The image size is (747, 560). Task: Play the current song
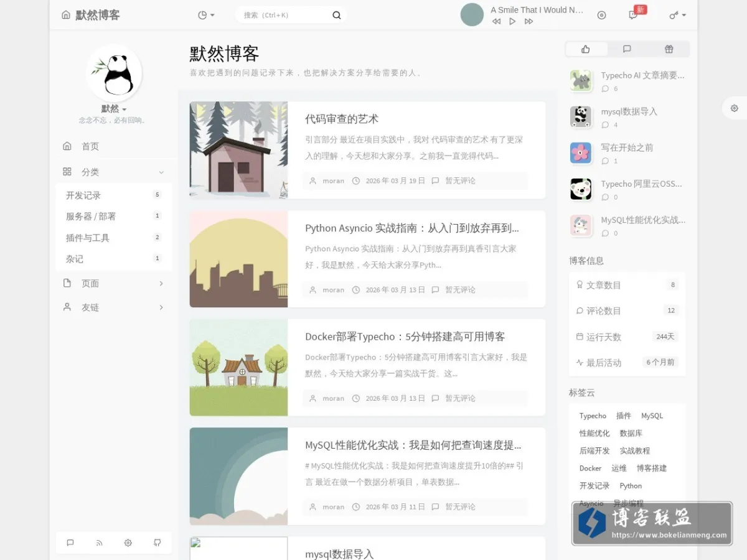[512, 21]
